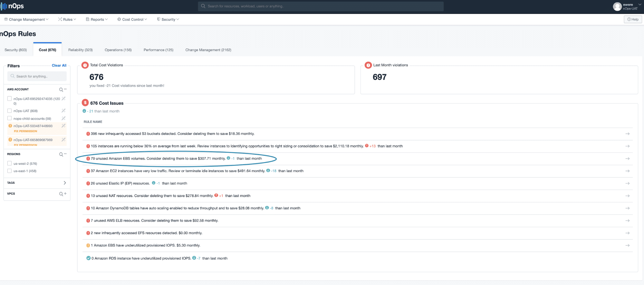Click the Total Cost Violations alert icon
Image resolution: width=644 pixels, height=285 pixels.
pyautogui.click(x=85, y=65)
